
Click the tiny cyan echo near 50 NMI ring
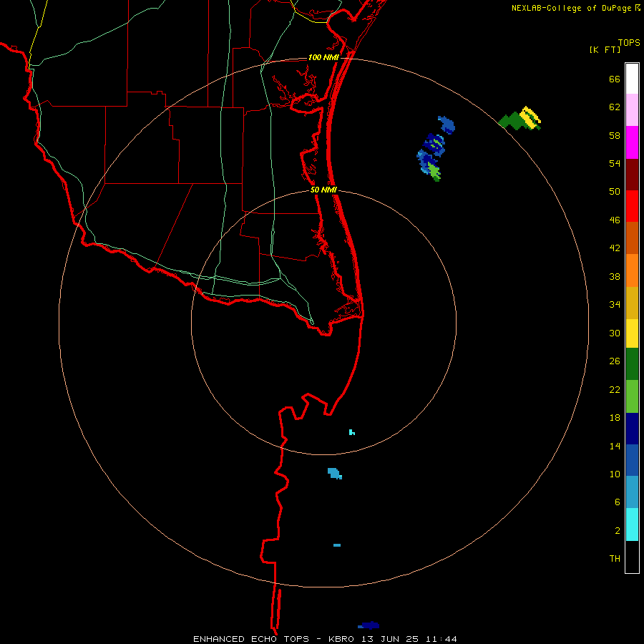click(352, 432)
